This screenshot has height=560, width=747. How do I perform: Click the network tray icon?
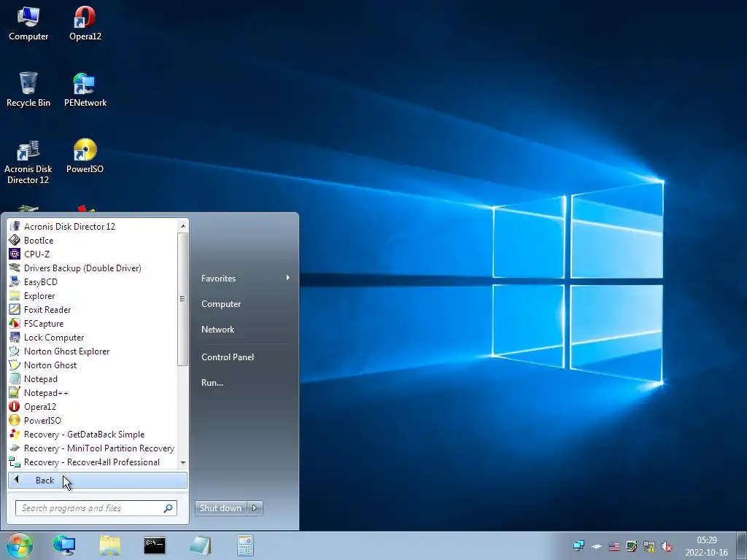(x=578, y=546)
